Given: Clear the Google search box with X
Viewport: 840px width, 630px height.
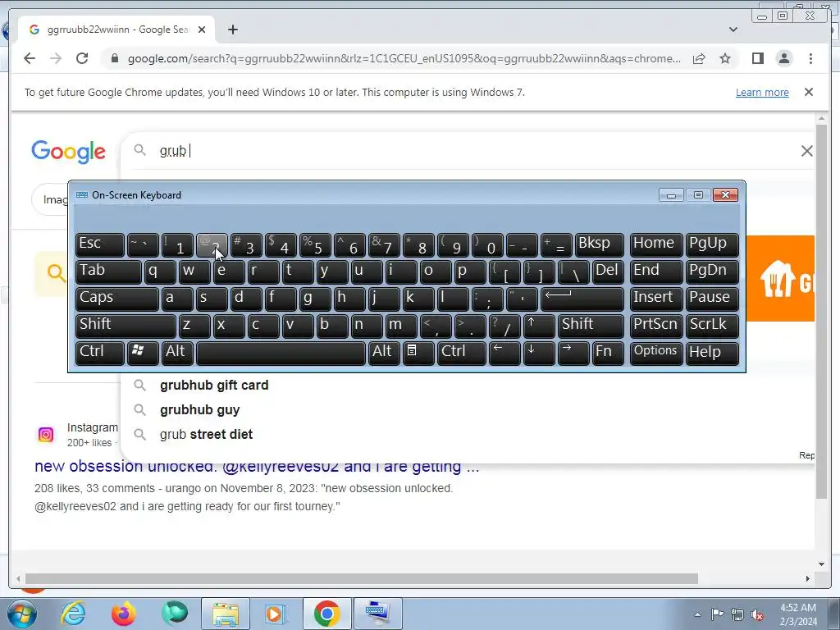Looking at the screenshot, I should 806,151.
